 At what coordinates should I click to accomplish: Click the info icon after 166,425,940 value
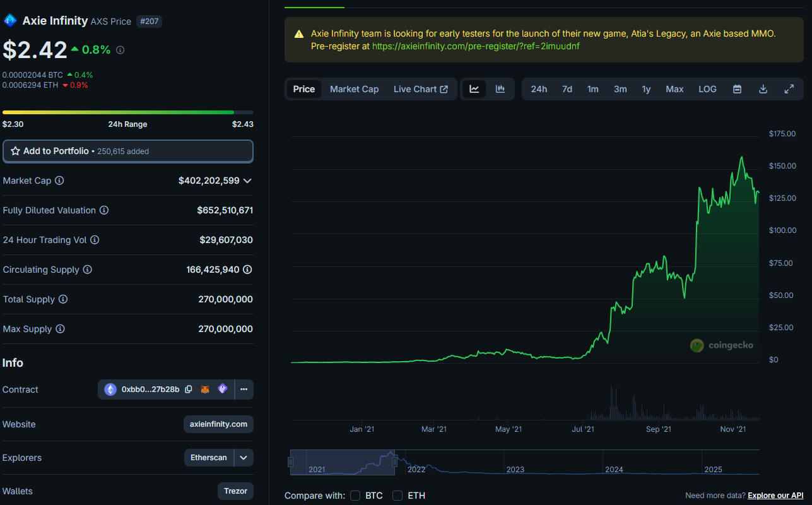coord(248,270)
